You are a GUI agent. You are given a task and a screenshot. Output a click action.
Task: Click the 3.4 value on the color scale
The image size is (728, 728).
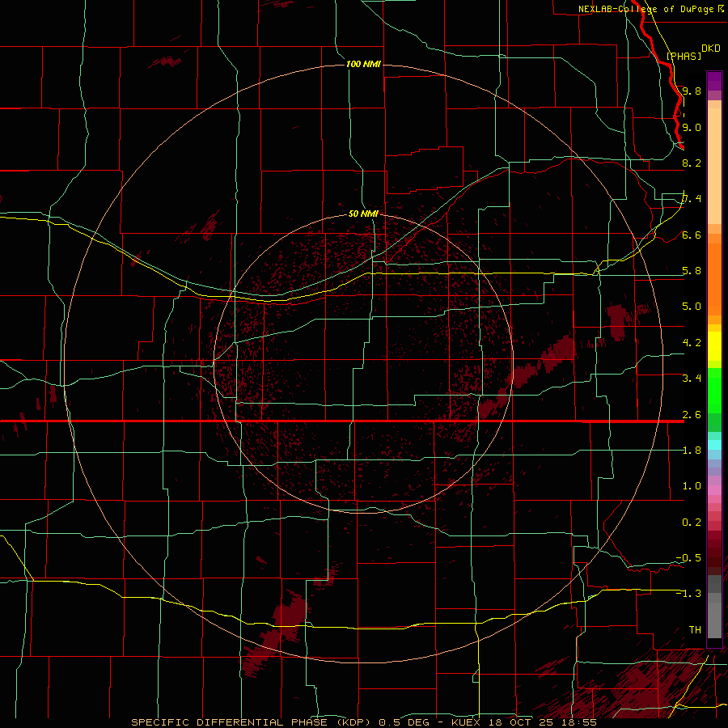click(x=692, y=379)
